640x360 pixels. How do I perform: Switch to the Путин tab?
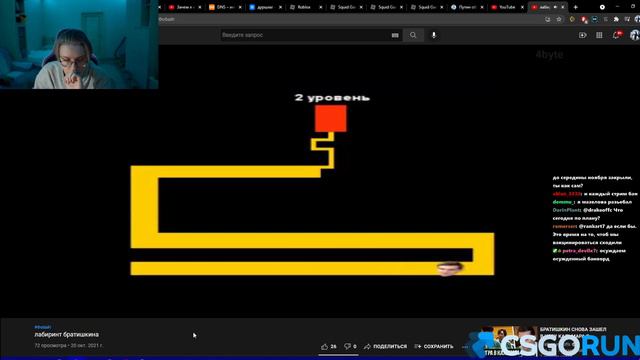coord(466,7)
